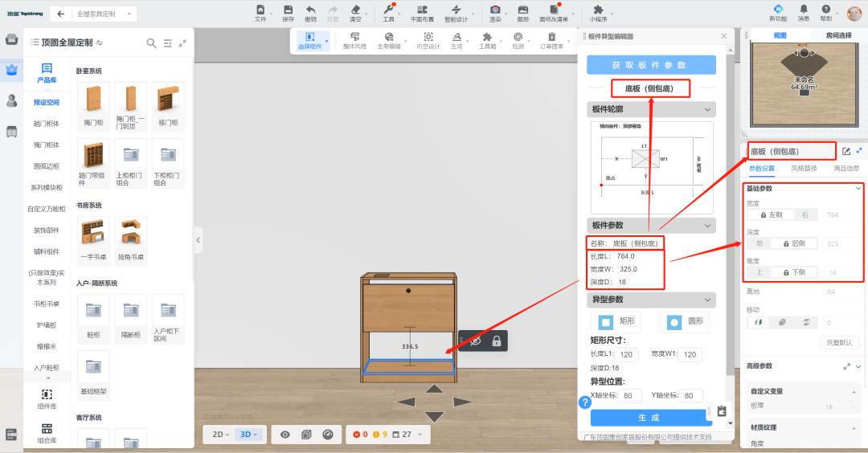Set depth anchor to 后侧

click(794, 243)
